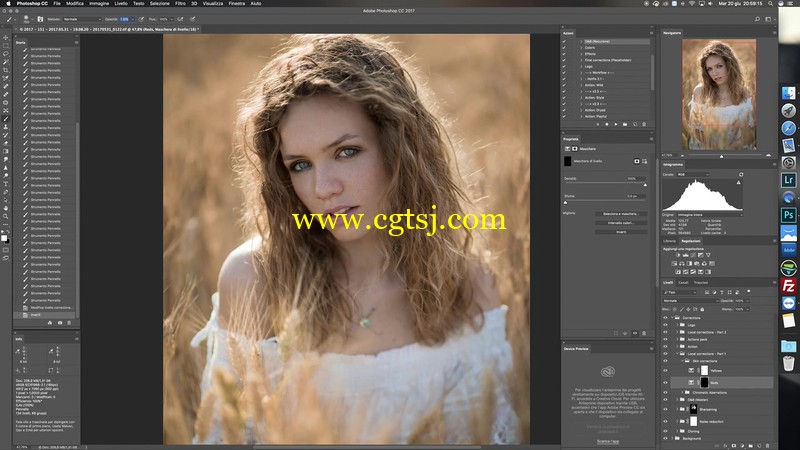
Task: Open the brush blend mode Normale dropdown
Action: tap(82, 19)
